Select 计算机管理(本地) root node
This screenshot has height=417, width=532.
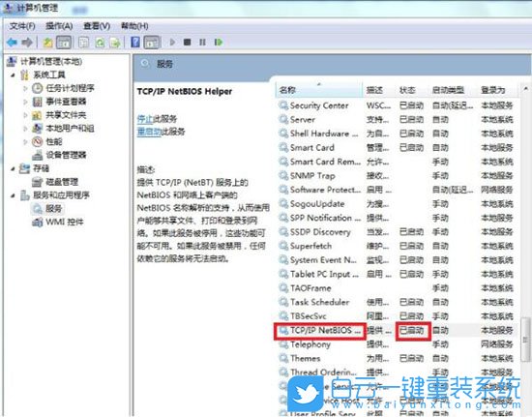coord(51,61)
